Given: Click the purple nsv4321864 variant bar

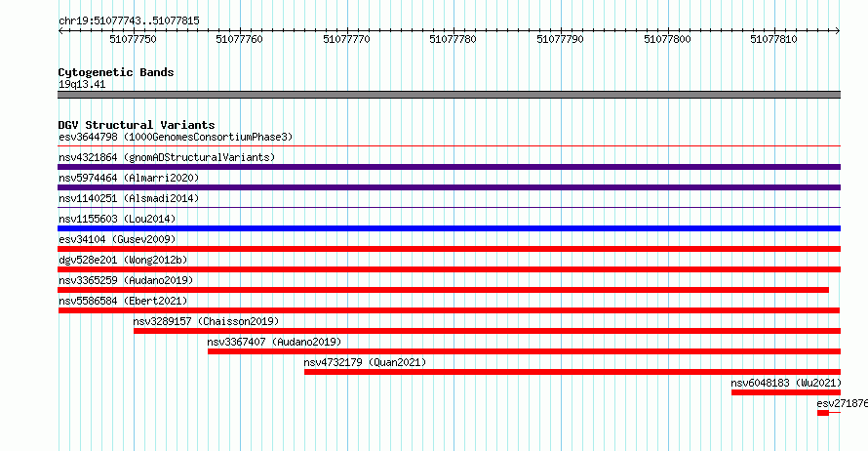Looking at the screenshot, I should click(x=449, y=167).
